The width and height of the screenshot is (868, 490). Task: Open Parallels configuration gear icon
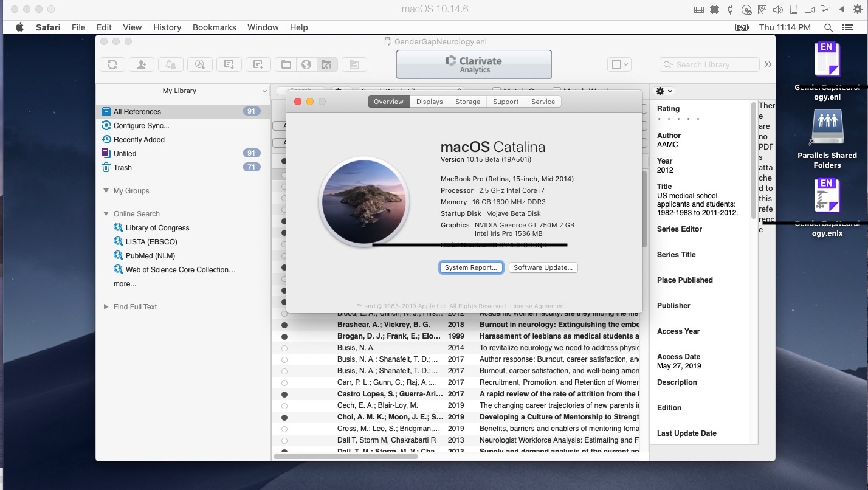[x=858, y=10]
